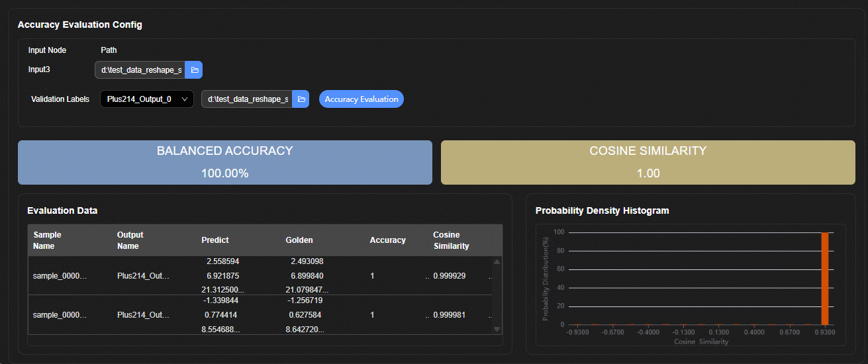Click the Cosine Similarity table column header
Screen dimensions: 868x364
(x=451, y=240)
